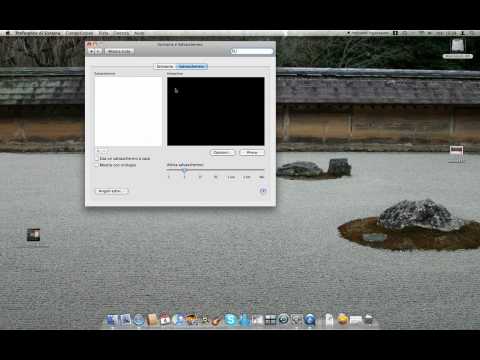Open Finder from the Dock
Image resolution: width=480 pixels, height=360 pixels.
click(x=112, y=320)
